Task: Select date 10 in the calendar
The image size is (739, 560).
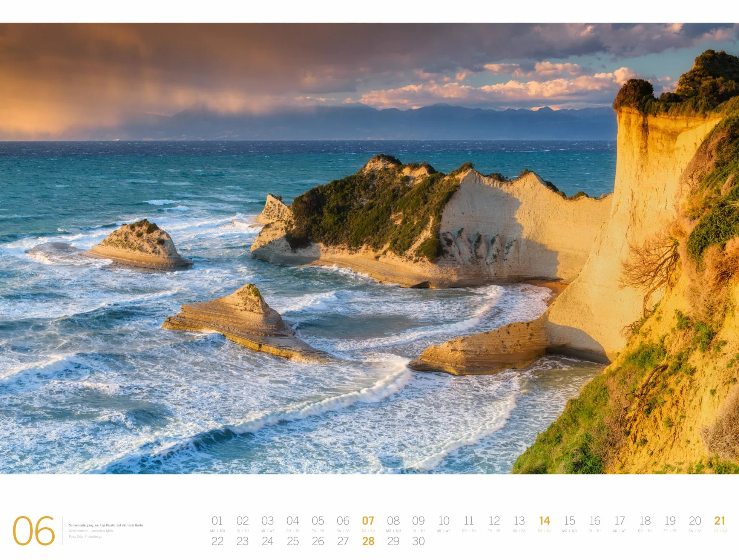Action: click(x=444, y=521)
